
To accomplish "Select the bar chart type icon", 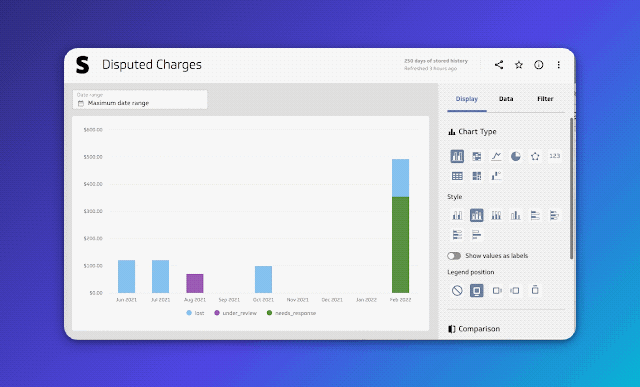I will tap(457, 156).
